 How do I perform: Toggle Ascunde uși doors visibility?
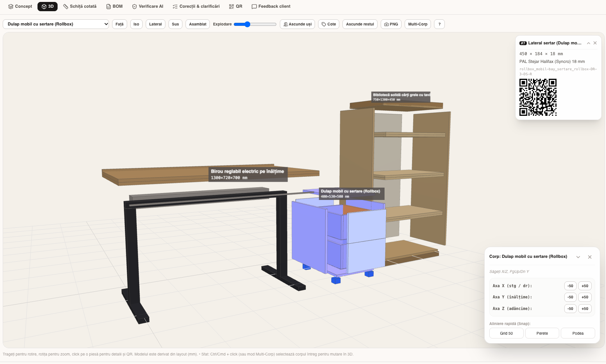(297, 24)
